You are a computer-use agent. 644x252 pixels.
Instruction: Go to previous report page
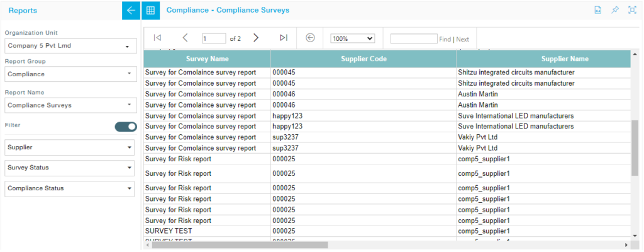pyautogui.click(x=185, y=38)
